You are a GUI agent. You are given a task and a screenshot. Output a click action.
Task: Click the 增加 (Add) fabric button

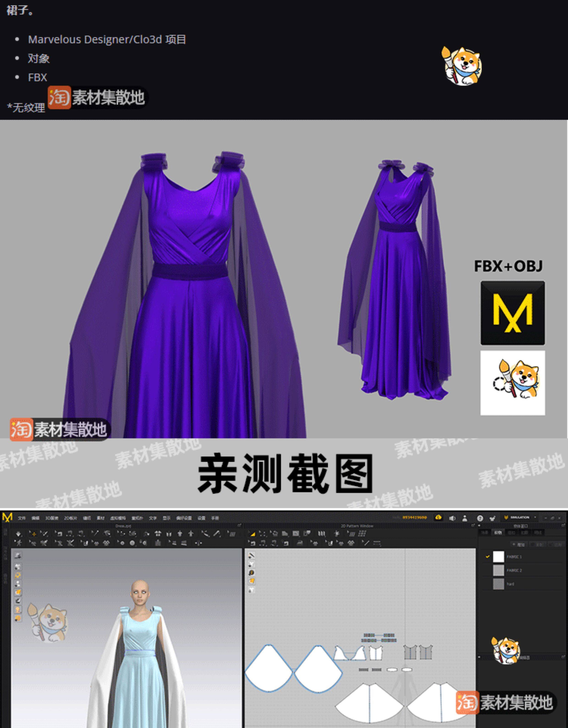click(x=519, y=544)
